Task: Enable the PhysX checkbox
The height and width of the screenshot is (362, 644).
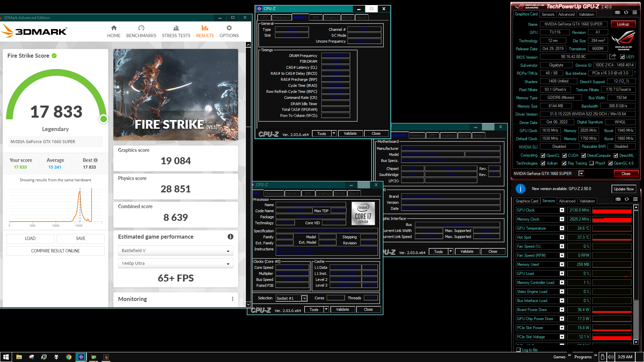Action: coord(592,163)
